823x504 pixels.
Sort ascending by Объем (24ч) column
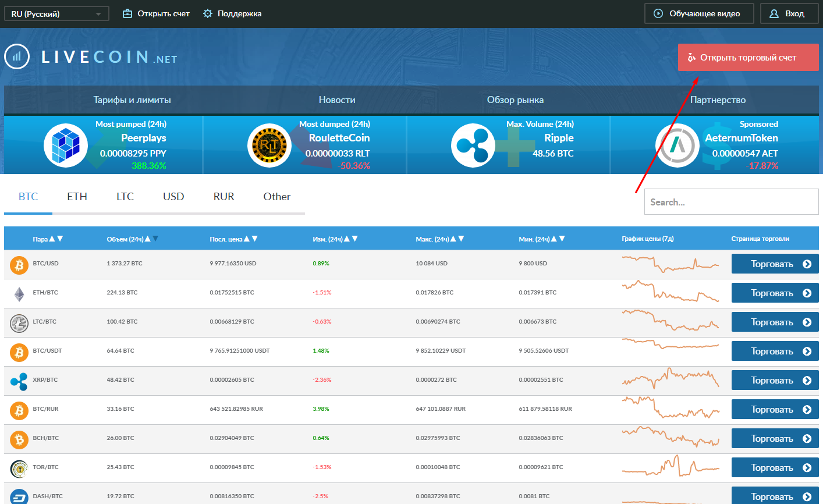click(x=147, y=239)
